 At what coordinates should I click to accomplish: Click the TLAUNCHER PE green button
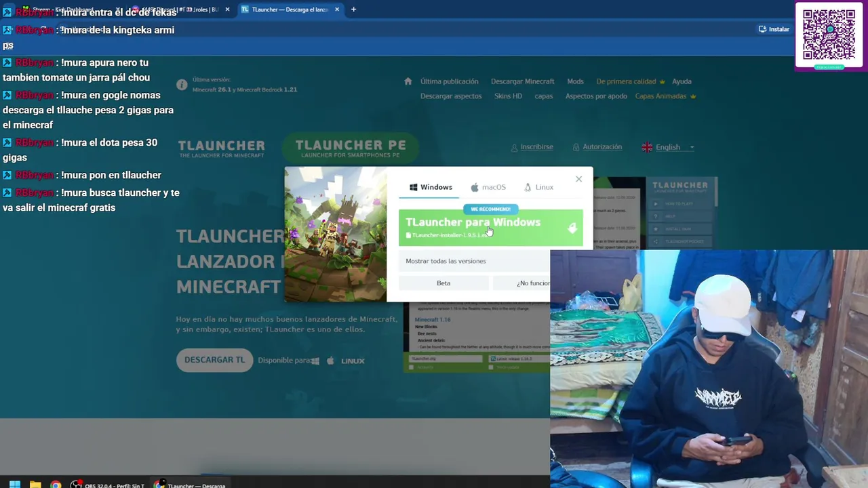coord(351,148)
